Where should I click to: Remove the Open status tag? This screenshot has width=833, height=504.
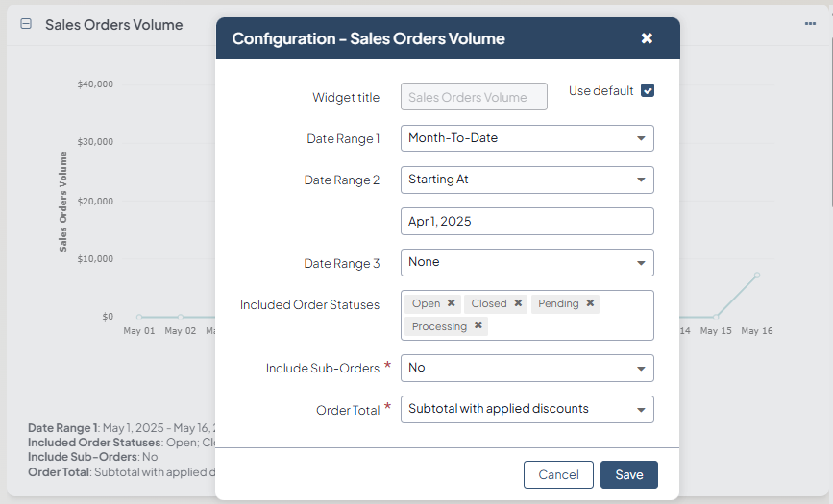[452, 303]
